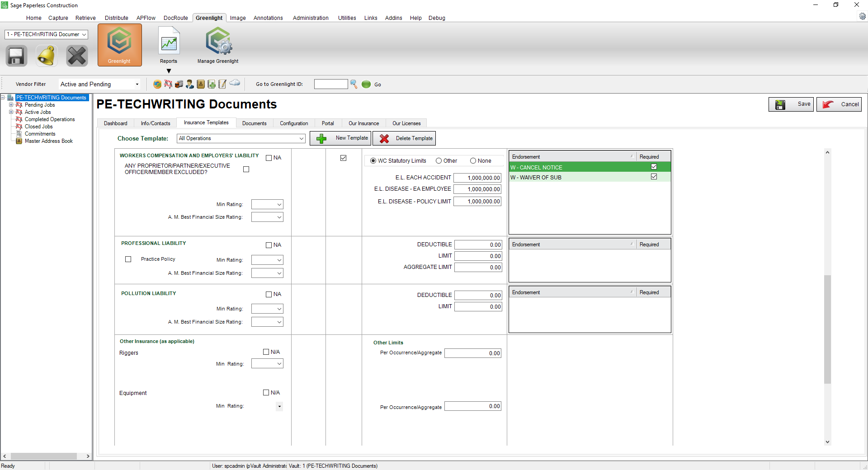Check NA for Professional Liability
The width and height of the screenshot is (868, 470).
pos(269,245)
